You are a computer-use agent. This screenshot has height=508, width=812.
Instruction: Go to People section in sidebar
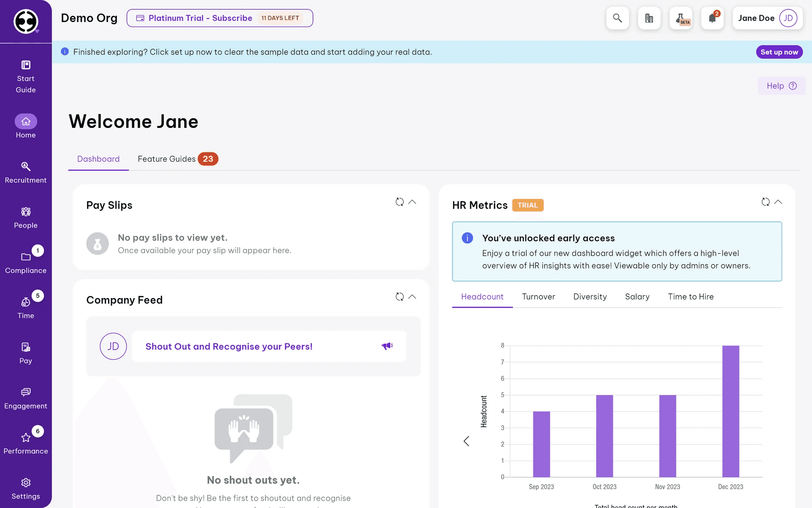[x=26, y=218]
